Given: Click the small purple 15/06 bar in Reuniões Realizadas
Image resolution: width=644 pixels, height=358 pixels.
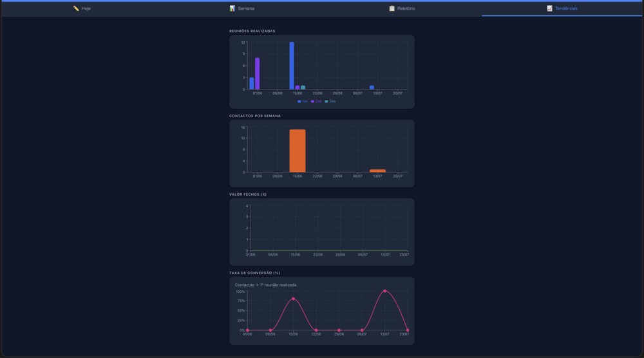Looking at the screenshot, I should [298, 88].
